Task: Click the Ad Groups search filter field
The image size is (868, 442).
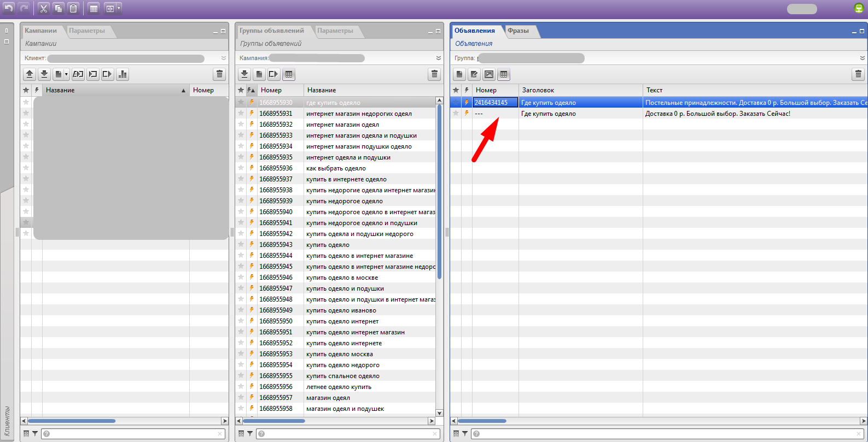Action: point(348,434)
